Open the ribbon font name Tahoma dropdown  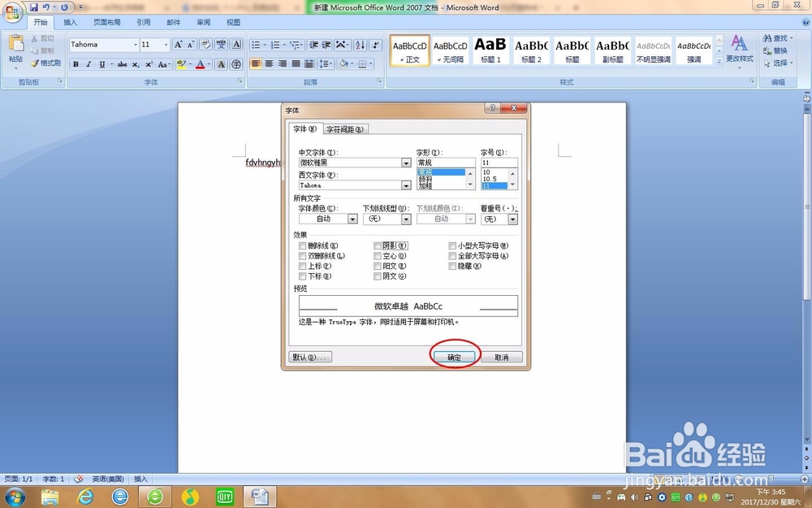click(136, 45)
